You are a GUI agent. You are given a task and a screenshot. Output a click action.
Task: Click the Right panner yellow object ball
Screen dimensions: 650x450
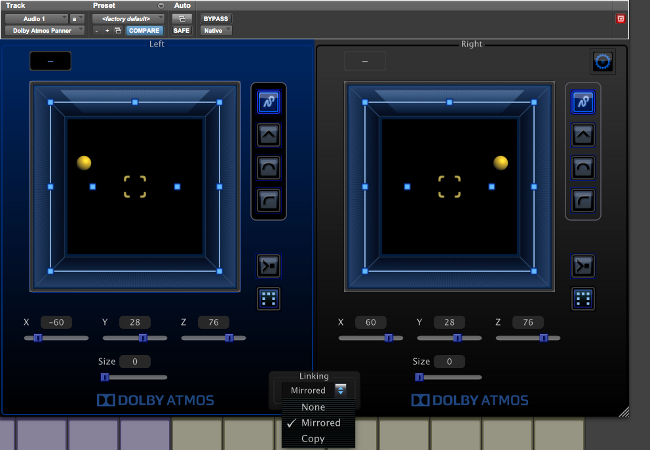501,163
